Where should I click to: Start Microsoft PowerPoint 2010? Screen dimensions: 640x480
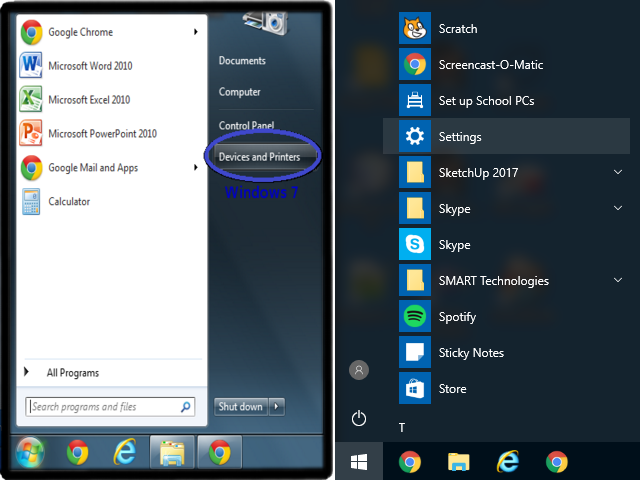click(102, 134)
